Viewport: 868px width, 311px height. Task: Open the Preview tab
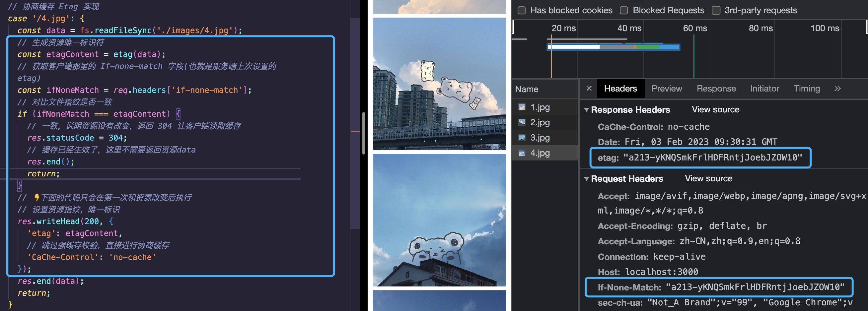point(667,89)
